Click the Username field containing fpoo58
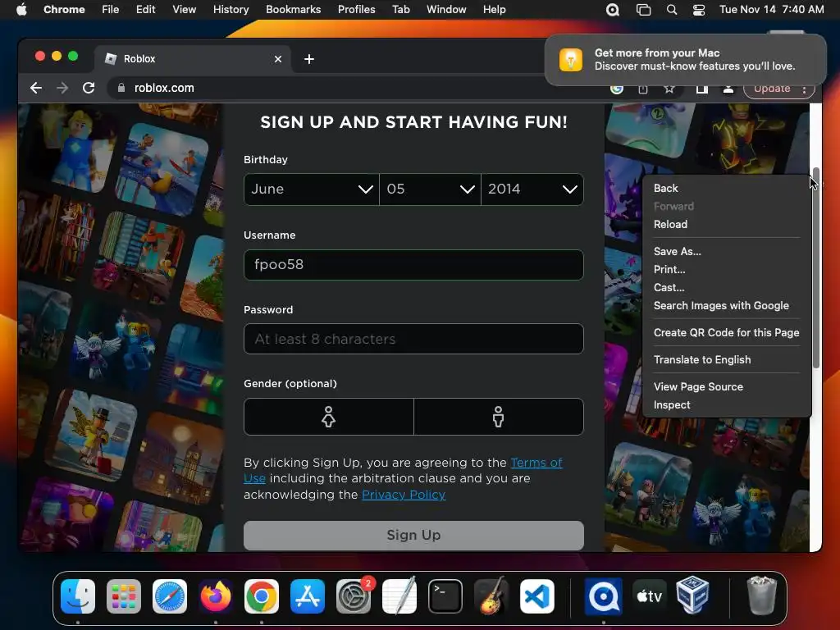The width and height of the screenshot is (840, 630). (x=413, y=265)
